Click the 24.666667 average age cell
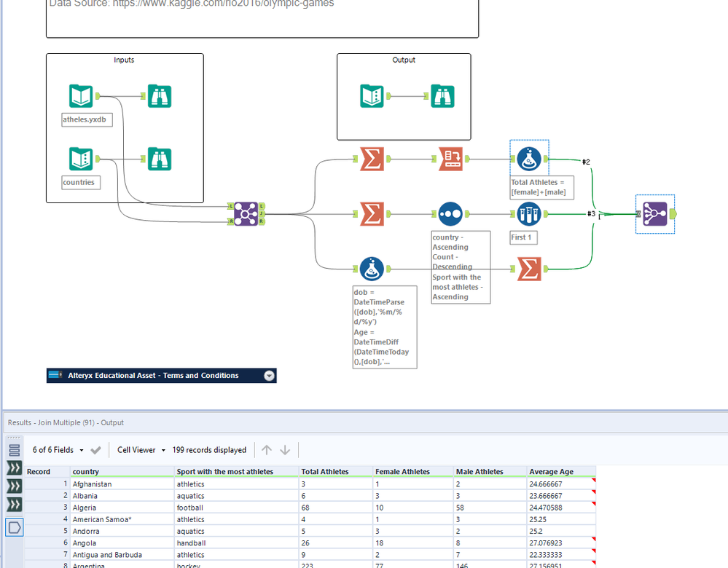This screenshot has width=728, height=568. tap(561, 484)
